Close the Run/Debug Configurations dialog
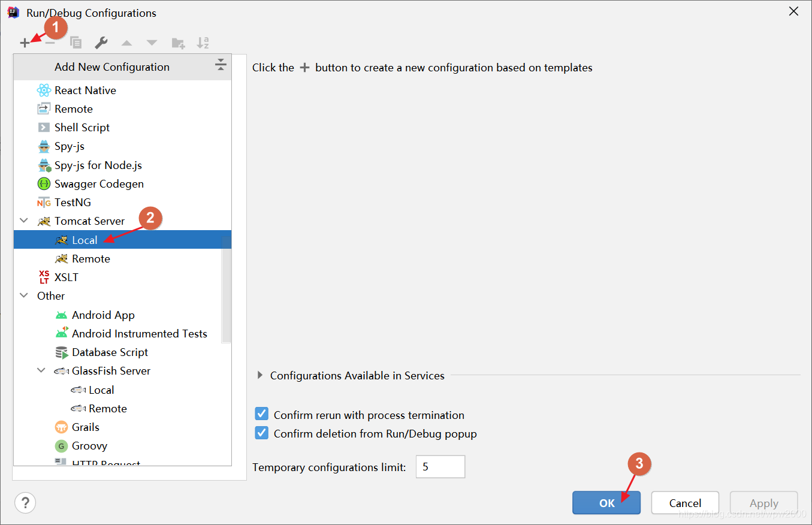Viewport: 812px width, 525px height. coord(793,11)
